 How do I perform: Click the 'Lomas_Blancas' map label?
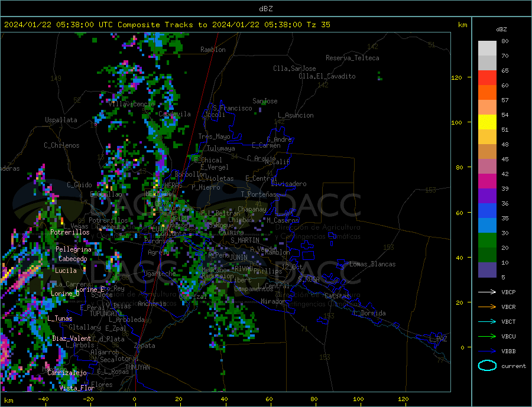click(372, 264)
